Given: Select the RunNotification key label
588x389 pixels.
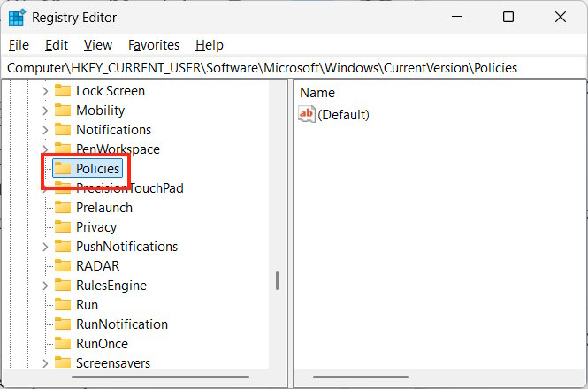Looking at the screenshot, I should coord(122,324).
